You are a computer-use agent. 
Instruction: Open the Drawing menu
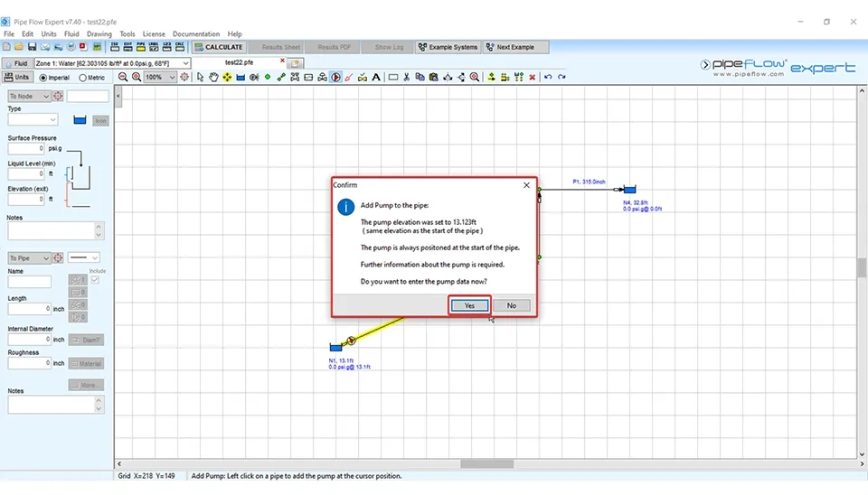[x=99, y=34]
